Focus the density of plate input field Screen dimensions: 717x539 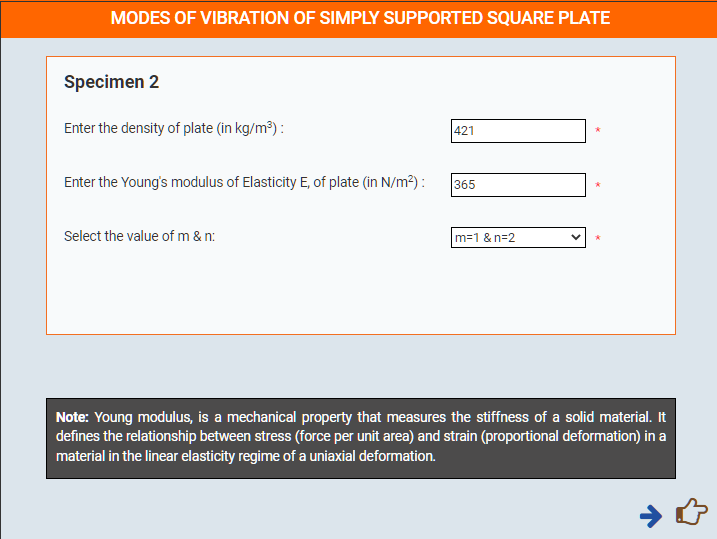(518, 131)
